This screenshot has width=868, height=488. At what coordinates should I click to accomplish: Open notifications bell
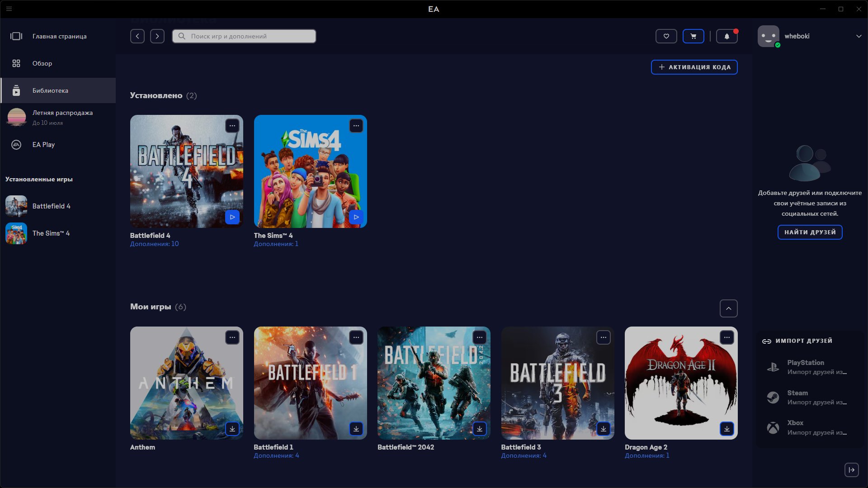coord(726,36)
